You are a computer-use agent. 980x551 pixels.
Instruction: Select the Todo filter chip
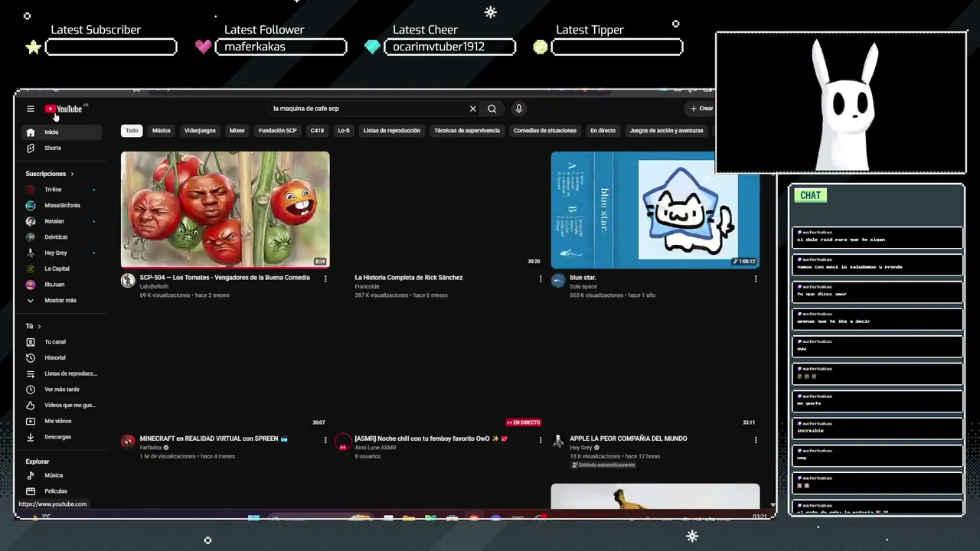tap(132, 131)
